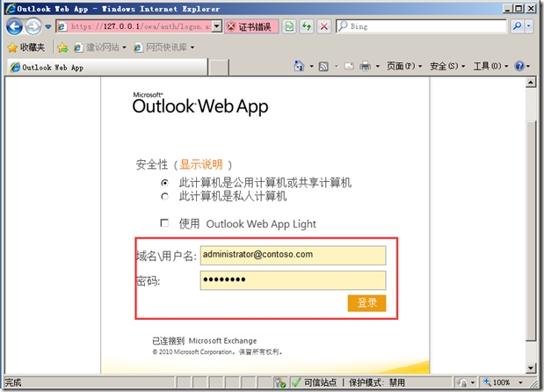This screenshot has height=392, width=544.
Task: Click the scrollbar up arrow
Action: (531, 83)
